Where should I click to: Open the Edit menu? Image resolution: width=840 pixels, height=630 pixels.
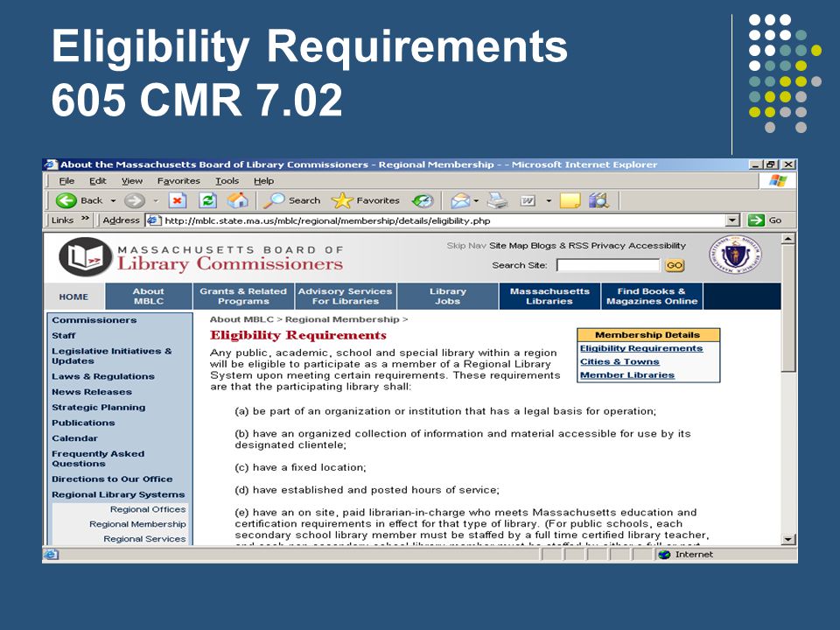(97, 181)
